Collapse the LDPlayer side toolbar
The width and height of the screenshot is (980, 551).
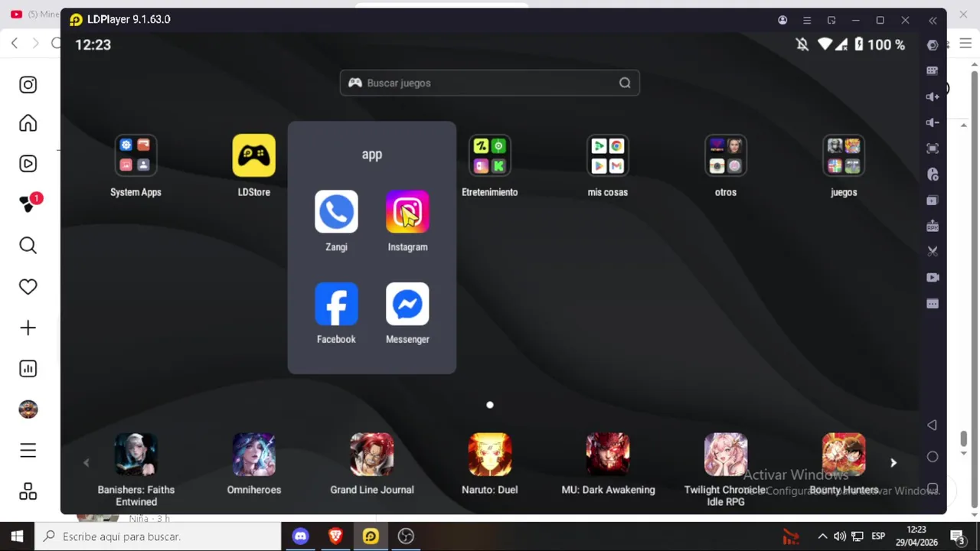point(933,20)
